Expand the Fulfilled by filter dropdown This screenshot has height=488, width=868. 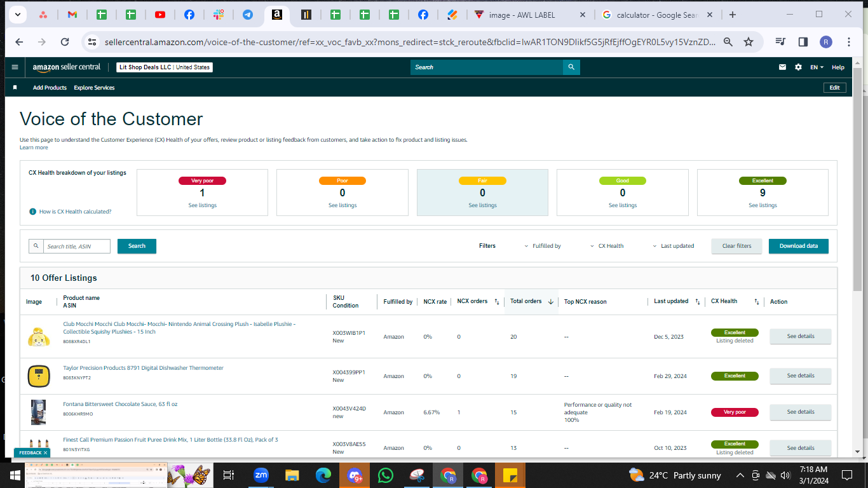pos(543,246)
